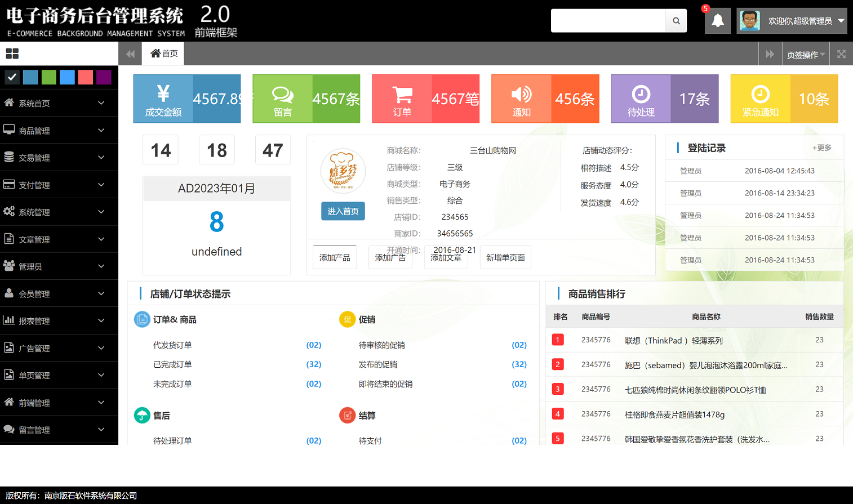Select the black checked theme swatch
853x504 pixels.
12,77
